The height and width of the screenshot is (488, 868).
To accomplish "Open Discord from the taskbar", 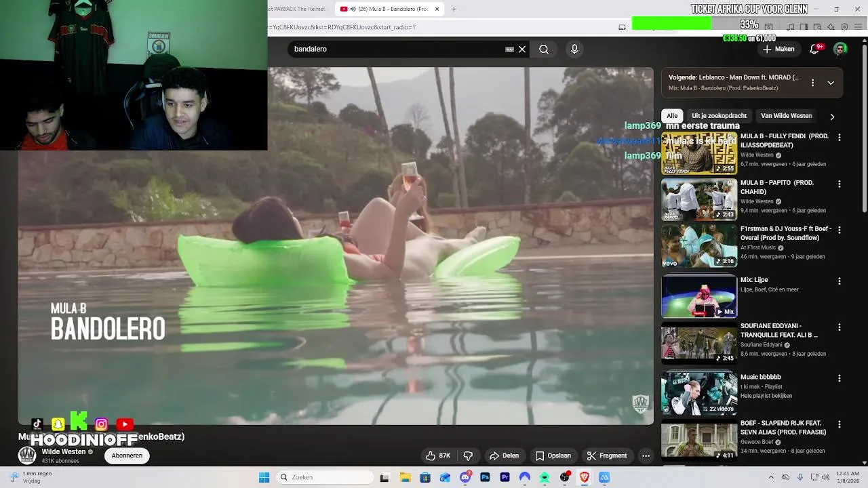I will click(465, 478).
